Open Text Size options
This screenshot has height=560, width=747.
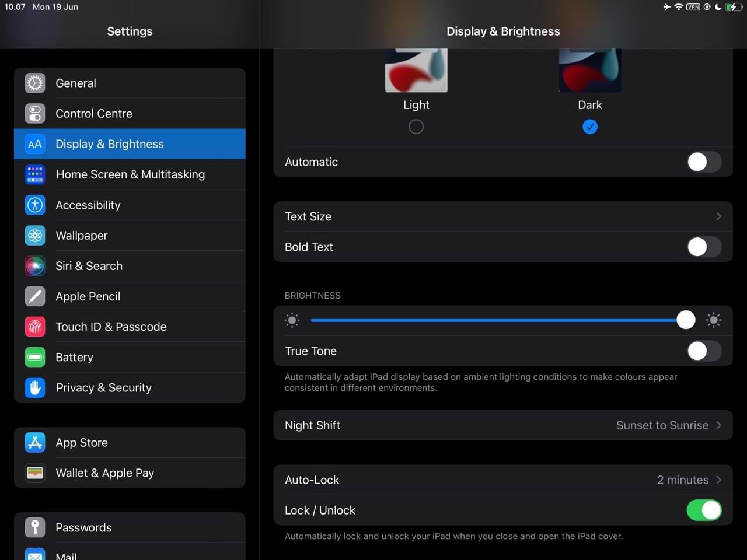[x=503, y=216]
